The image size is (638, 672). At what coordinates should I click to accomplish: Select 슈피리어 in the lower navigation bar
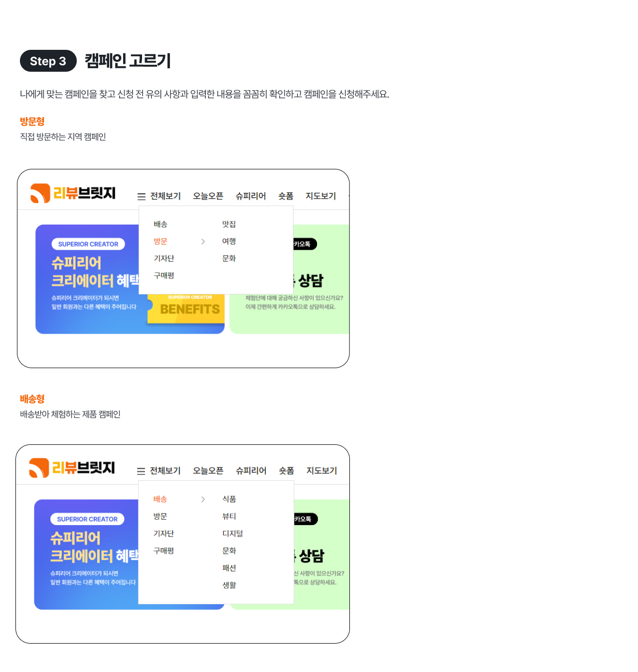pyautogui.click(x=251, y=471)
